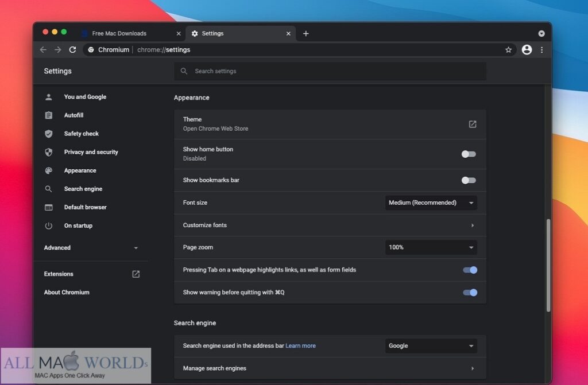Click the Chromium site info icon
Image resolution: width=588 pixels, height=385 pixels.
(x=91, y=49)
